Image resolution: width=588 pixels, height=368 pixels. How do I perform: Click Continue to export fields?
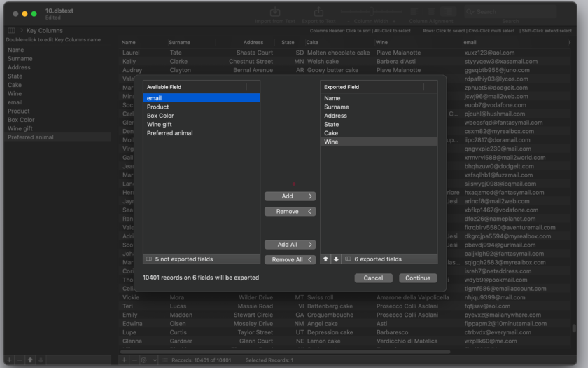[x=418, y=278]
